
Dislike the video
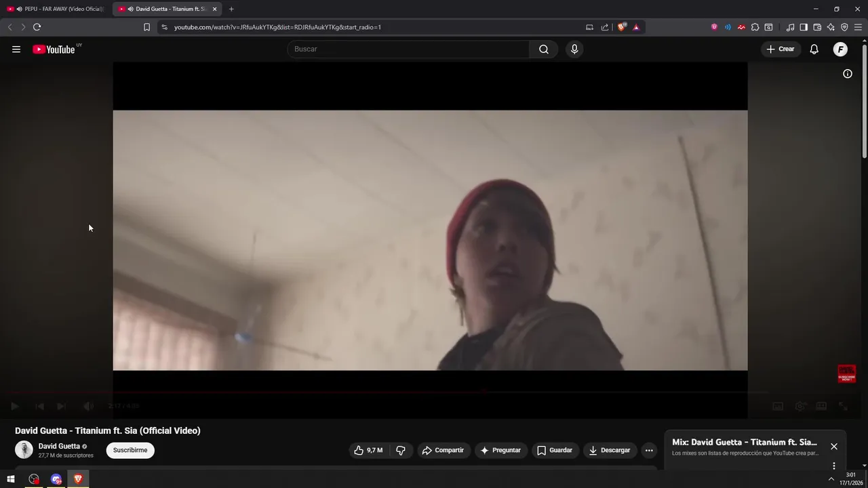tap(401, 450)
